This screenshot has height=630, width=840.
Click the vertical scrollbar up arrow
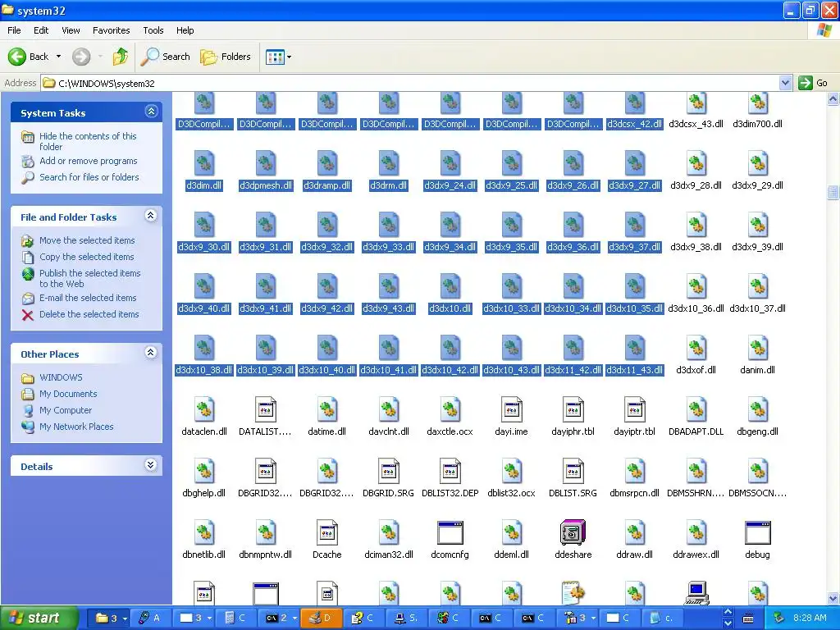[833, 98]
